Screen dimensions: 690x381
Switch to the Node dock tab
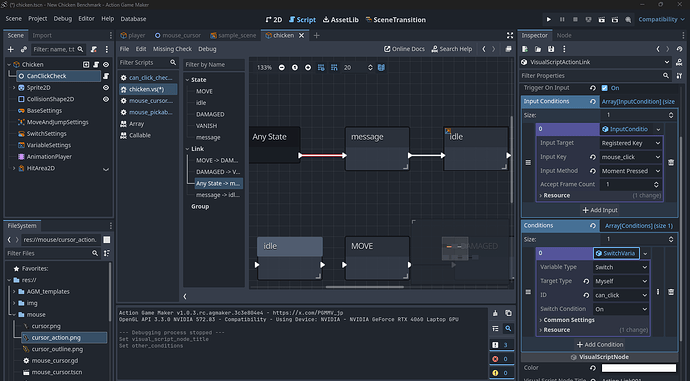point(564,35)
